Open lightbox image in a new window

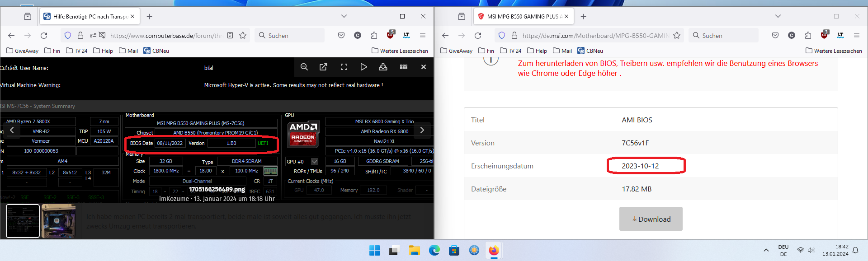(323, 67)
